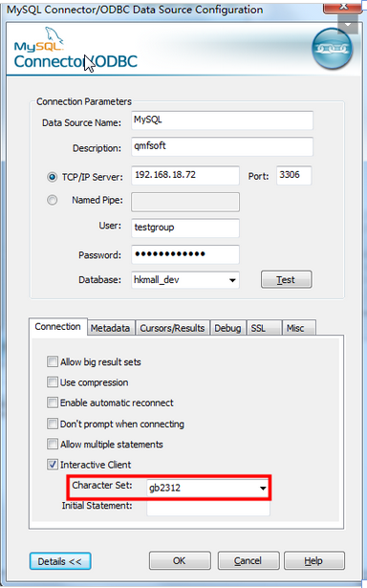This screenshot has height=588, width=367.
Task: Collapse options with Details << button
Action: pyautogui.click(x=60, y=561)
